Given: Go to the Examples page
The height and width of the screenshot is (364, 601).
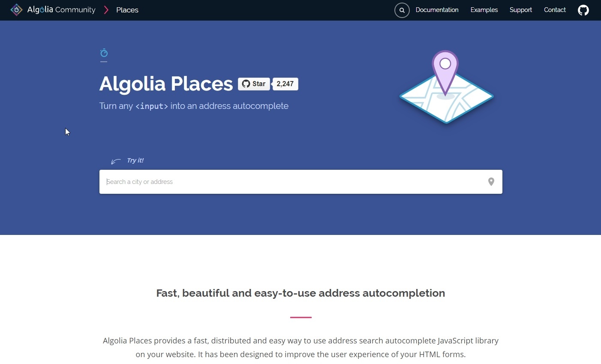Looking at the screenshot, I should coord(484,10).
